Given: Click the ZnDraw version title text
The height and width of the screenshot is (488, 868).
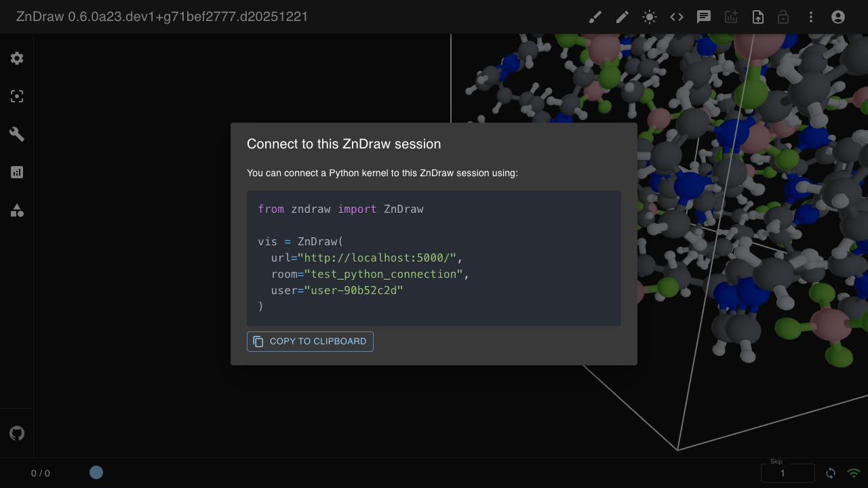Looking at the screenshot, I should coord(162,16).
